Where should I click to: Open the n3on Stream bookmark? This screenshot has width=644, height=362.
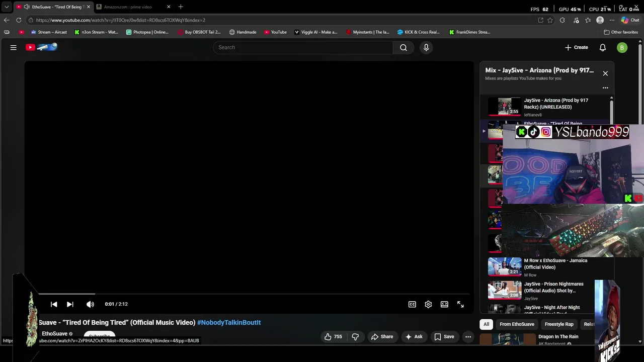point(96,32)
